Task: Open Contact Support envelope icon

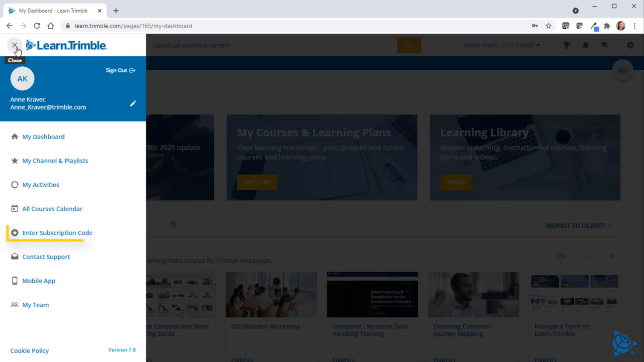Action: 14,256
